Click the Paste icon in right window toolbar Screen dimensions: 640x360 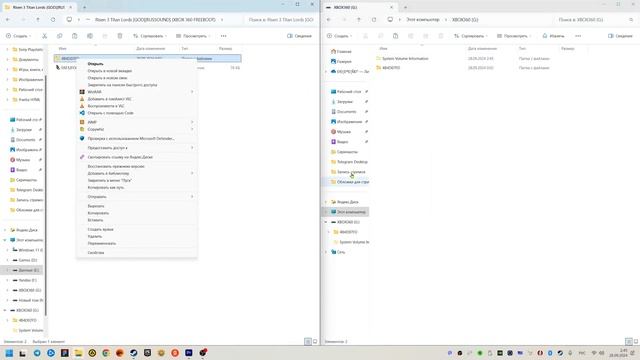pos(396,36)
